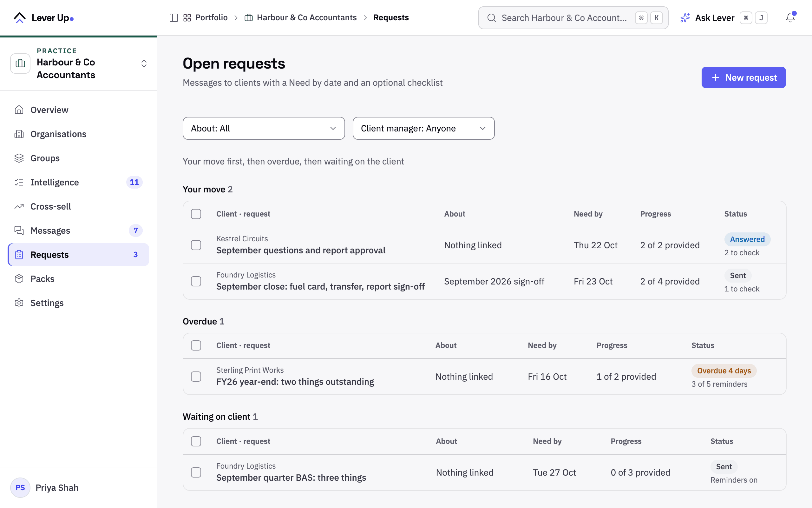Screen dimensions: 812x508
Task: Click the Intelligence checklist icon
Action: [19, 182]
